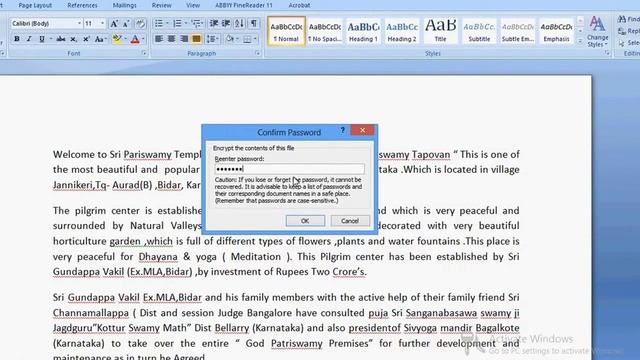Open the Mailings tab
This screenshot has width=640, height=360.
[124, 5]
